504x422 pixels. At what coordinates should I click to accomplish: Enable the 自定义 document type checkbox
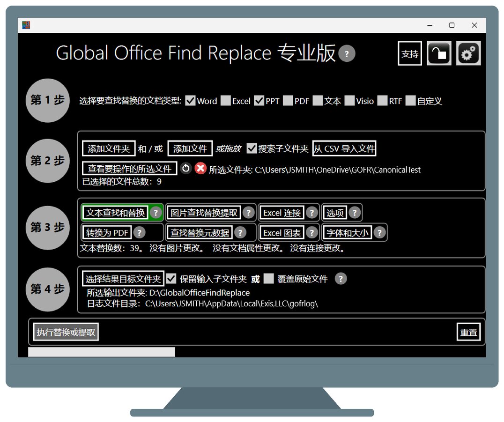pos(411,101)
